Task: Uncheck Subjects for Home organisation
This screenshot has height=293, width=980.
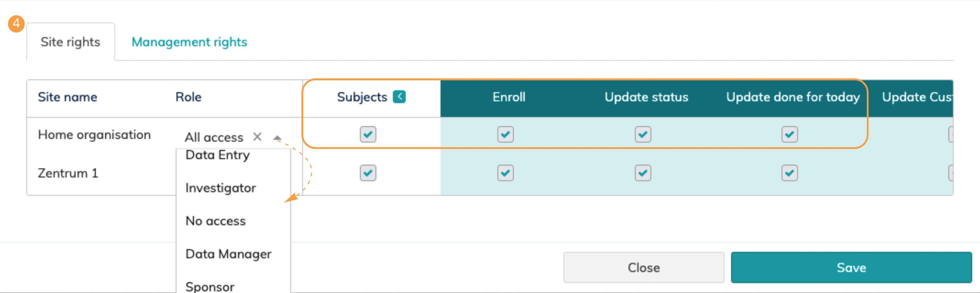Action: (368, 135)
